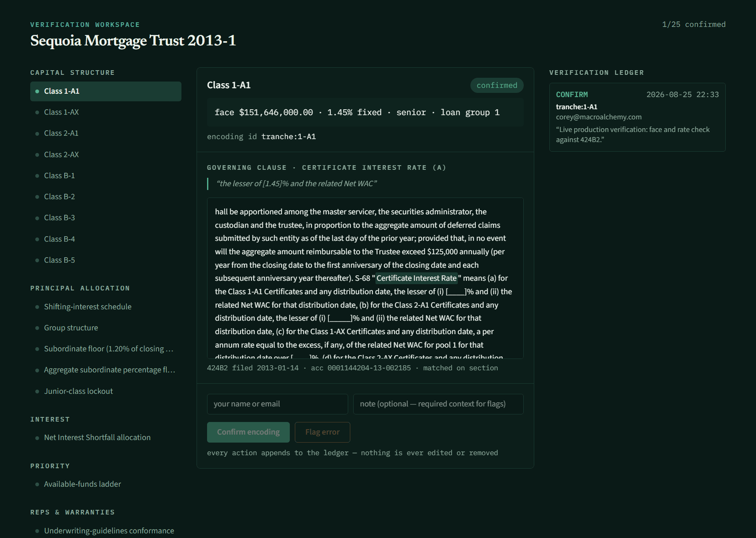Click the Confirm encoding button

pos(248,432)
